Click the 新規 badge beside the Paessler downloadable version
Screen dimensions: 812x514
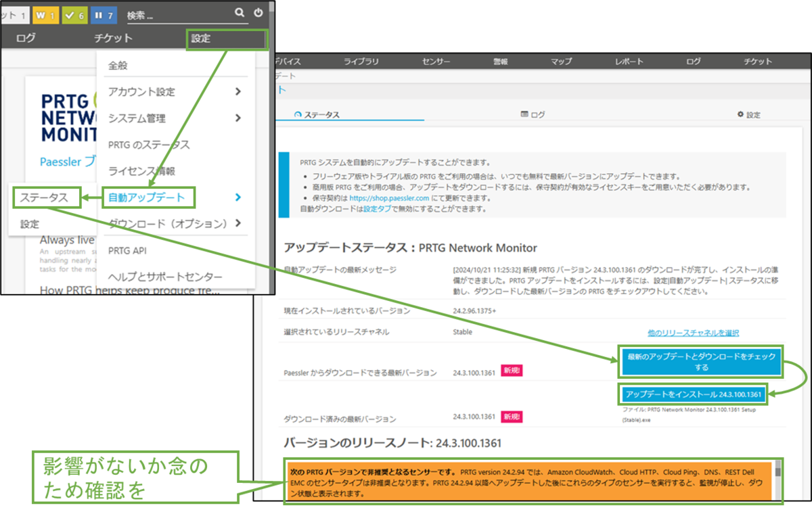512,371
